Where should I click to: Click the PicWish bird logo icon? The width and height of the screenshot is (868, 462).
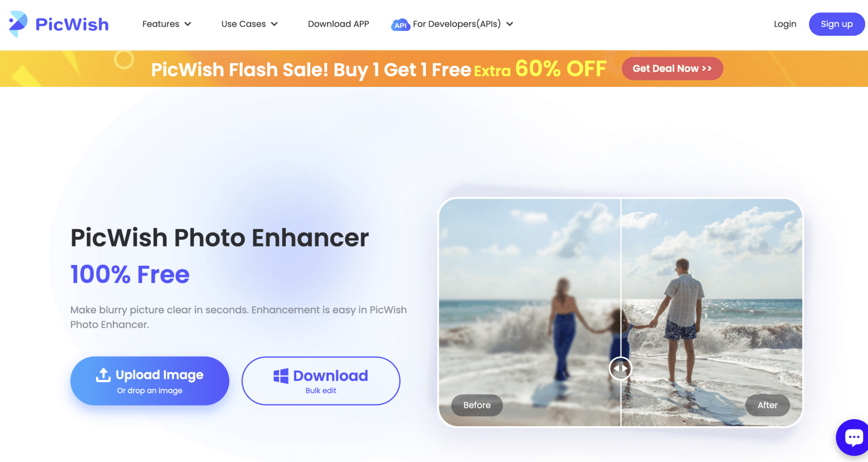click(18, 24)
